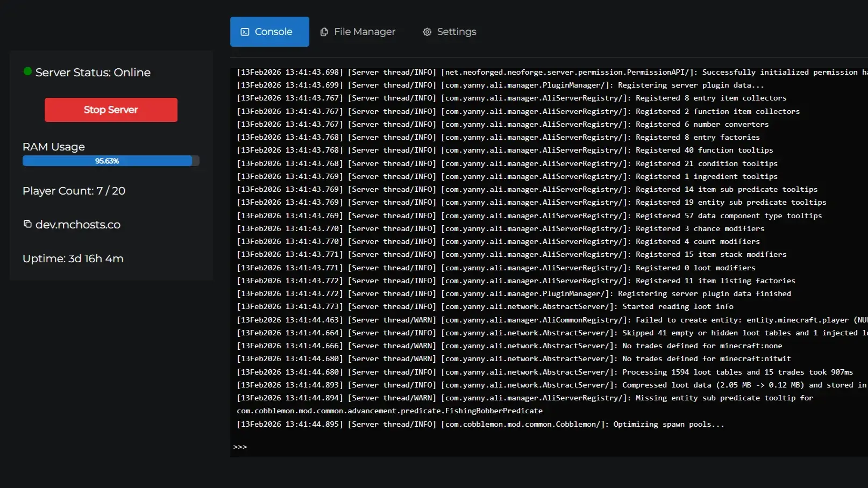The image size is (868, 488).
Task: Click the Uptime 3d 16h 4m label
Action: (73, 259)
